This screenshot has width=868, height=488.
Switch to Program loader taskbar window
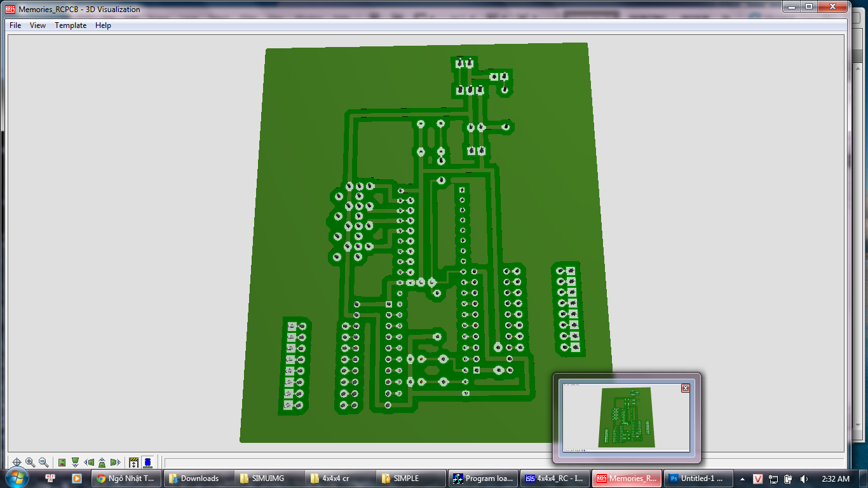(484, 478)
